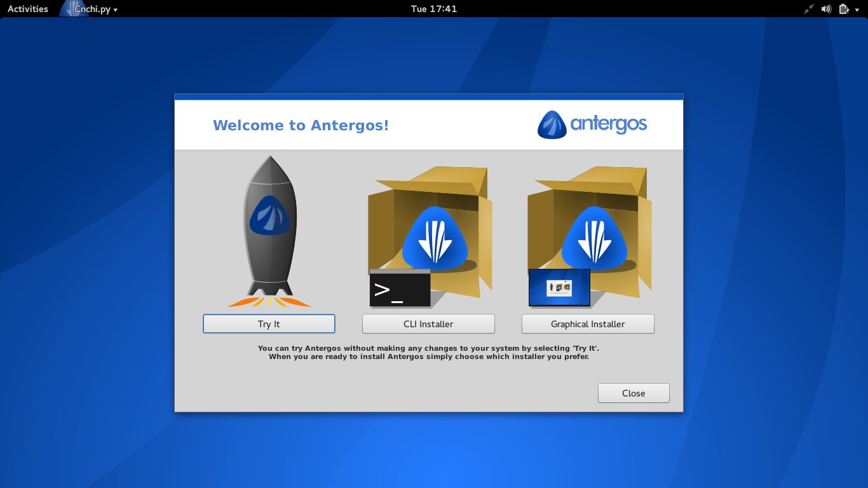The width and height of the screenshot is (868, 488).
Task: Click the Antergos logo in the dialog header
Action: [x=592, y=125]
